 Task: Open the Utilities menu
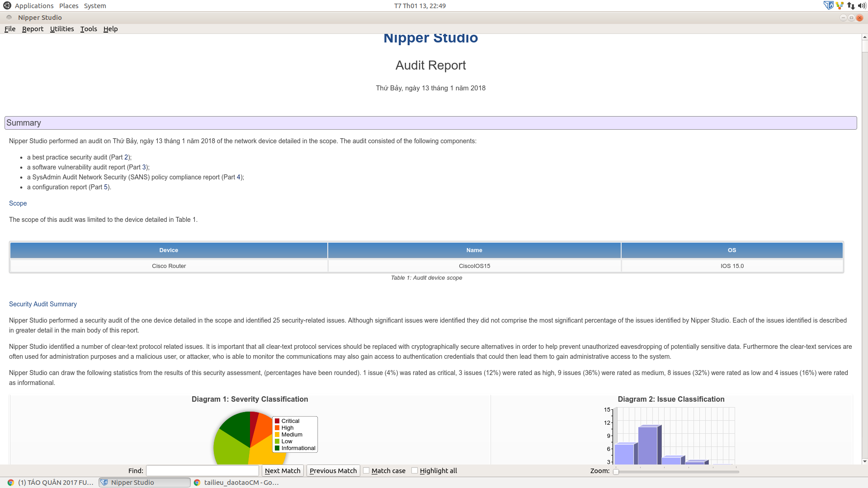[x=62, y=28]
